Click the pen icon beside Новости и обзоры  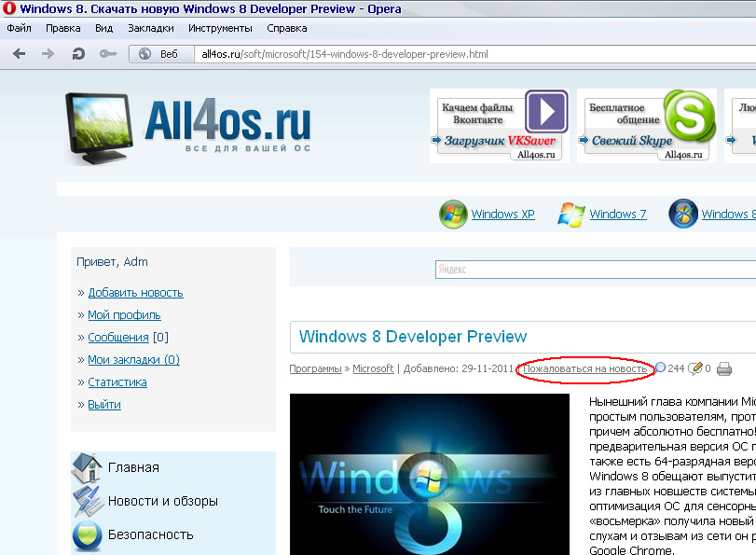(x=88, y=501)
